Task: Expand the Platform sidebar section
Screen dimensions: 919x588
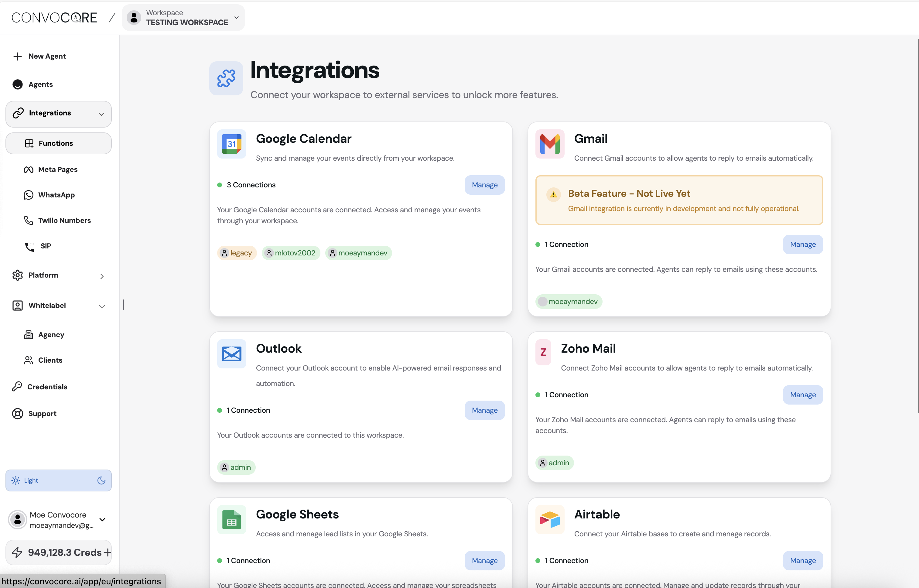Action: click(x=101, y=276)
